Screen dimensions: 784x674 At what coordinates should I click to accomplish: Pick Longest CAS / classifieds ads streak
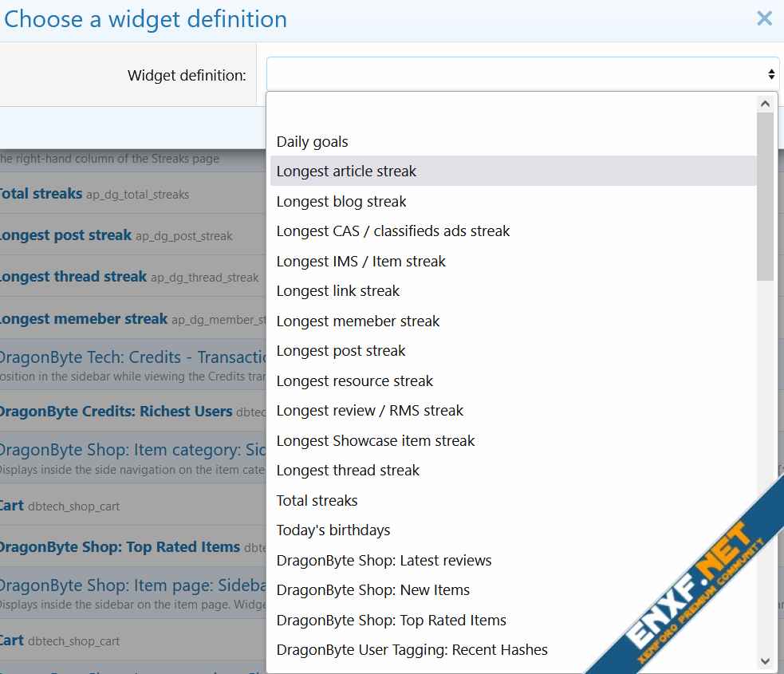coord(393,231)
